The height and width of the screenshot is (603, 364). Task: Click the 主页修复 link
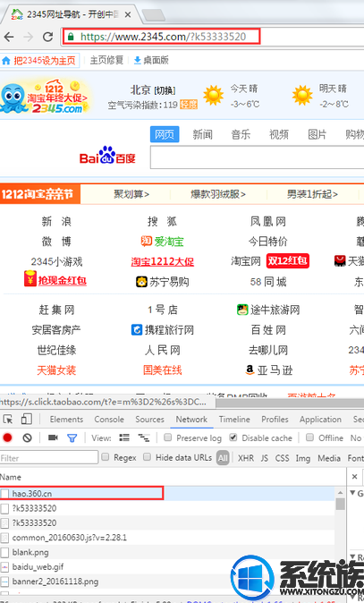[106, 60]
